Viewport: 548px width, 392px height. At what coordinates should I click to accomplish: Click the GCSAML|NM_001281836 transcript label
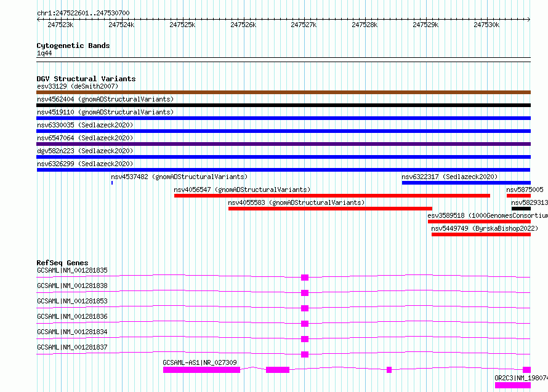pos(72,316)
